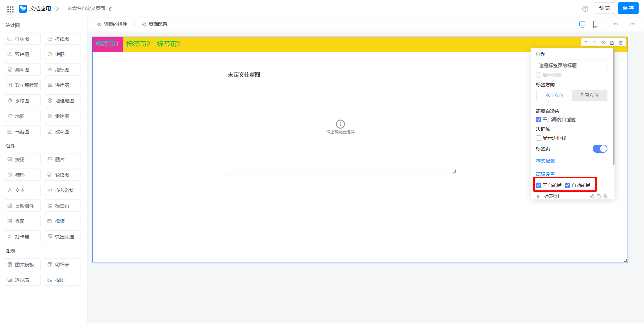Click the 预览 button

[x=604, y=8]
